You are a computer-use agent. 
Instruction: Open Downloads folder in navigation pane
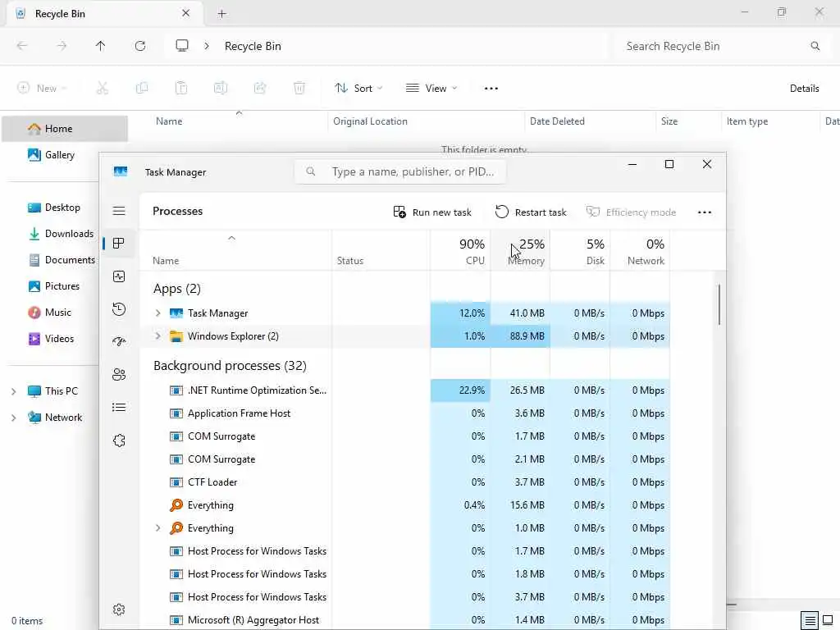point(61,234)
